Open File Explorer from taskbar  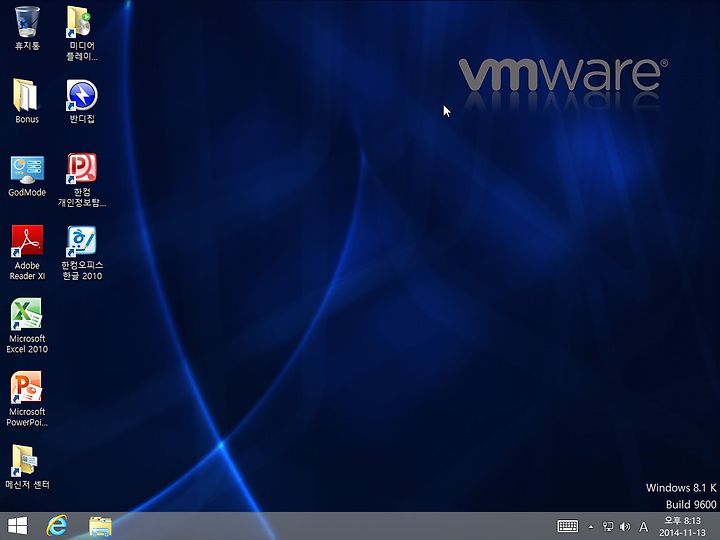[x=100, y=526]
